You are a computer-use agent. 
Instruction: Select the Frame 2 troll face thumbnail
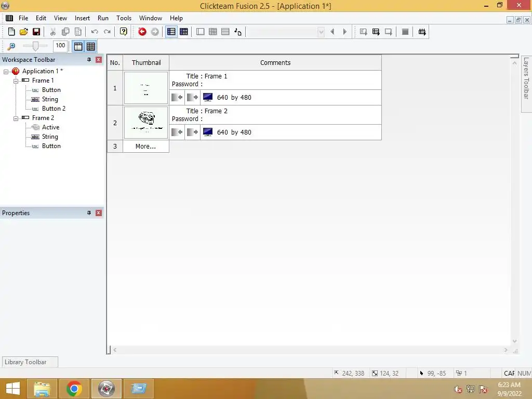(146, 123)
